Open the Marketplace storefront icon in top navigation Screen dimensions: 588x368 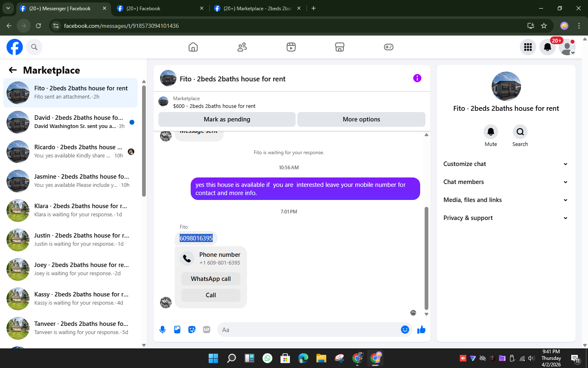click(x=340, y=47)
